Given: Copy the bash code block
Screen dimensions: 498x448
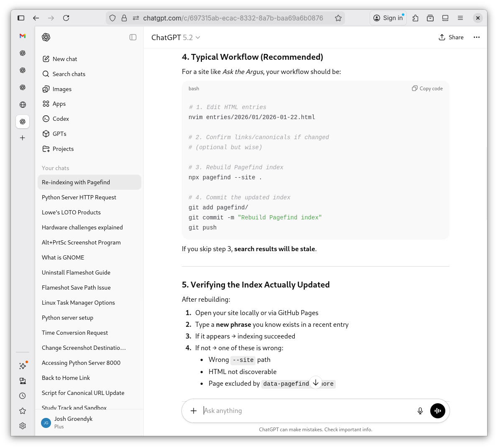Looking at the screenshot, I should [427, 88].
